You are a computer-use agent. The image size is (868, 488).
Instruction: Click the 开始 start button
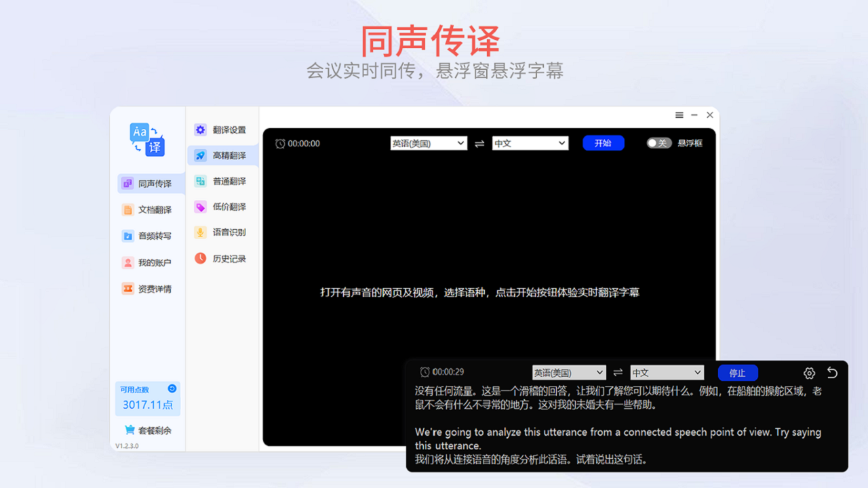click(x=604, y=143)
